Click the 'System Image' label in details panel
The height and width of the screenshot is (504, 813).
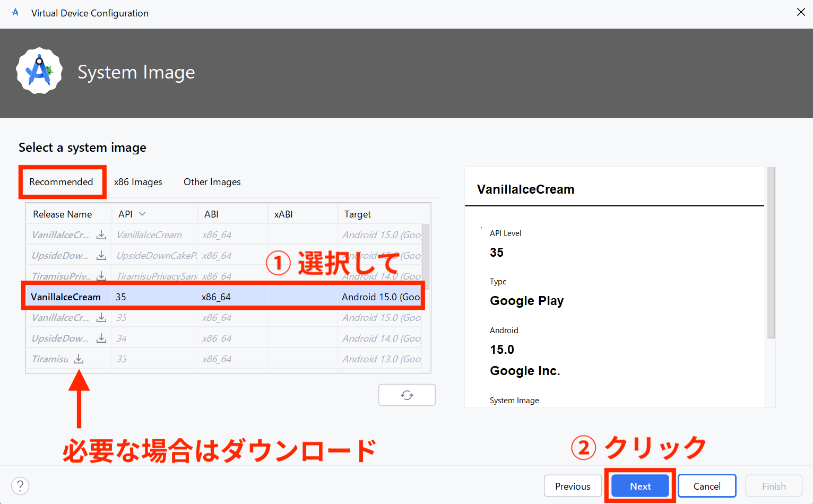click(x=514, y=401)
